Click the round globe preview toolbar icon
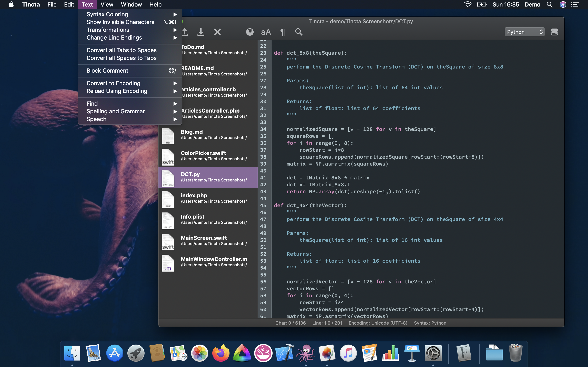The width and height of the screenshot is (588, 367). pyautogui.click(x=249, y=32)
